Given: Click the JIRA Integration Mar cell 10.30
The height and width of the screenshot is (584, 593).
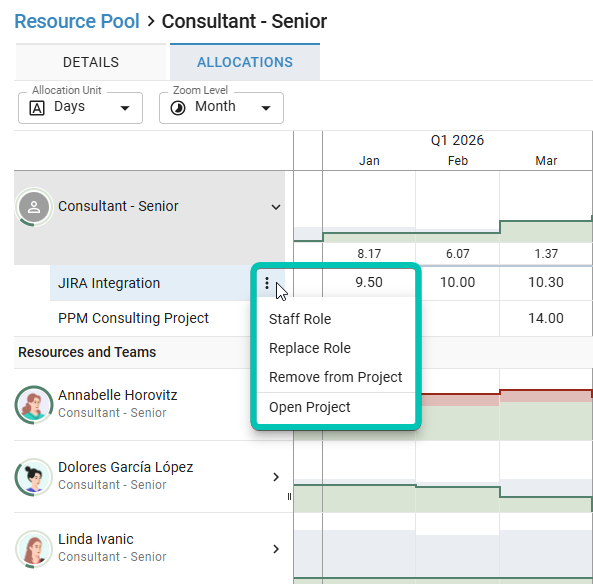Looking at the screenshot, I should [x=546, y=283].
